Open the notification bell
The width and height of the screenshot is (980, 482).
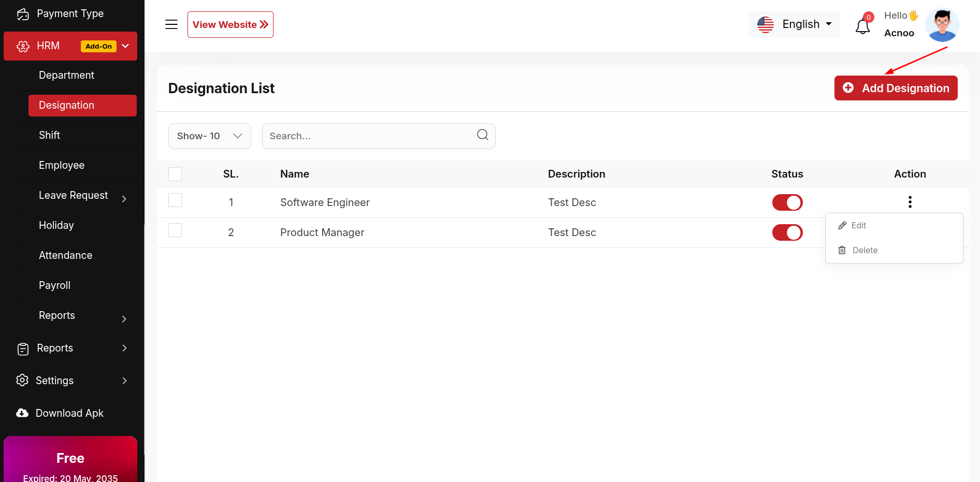click(862, 26)
